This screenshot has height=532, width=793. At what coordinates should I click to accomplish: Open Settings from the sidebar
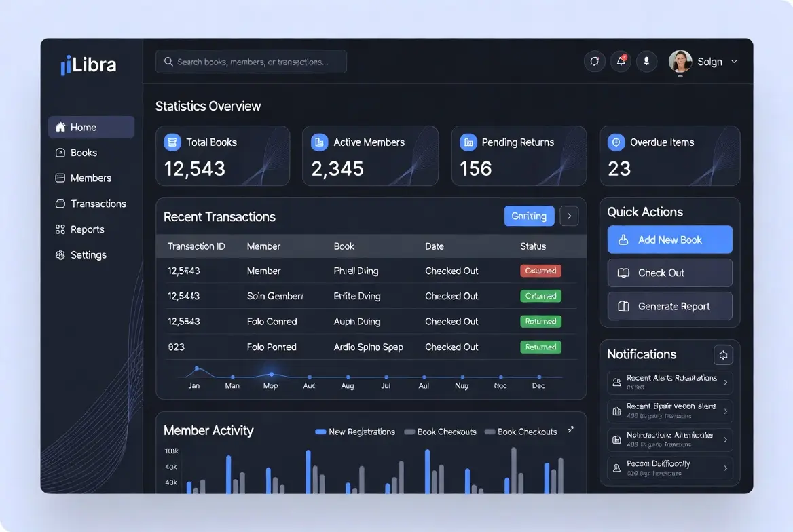[88, 255]
